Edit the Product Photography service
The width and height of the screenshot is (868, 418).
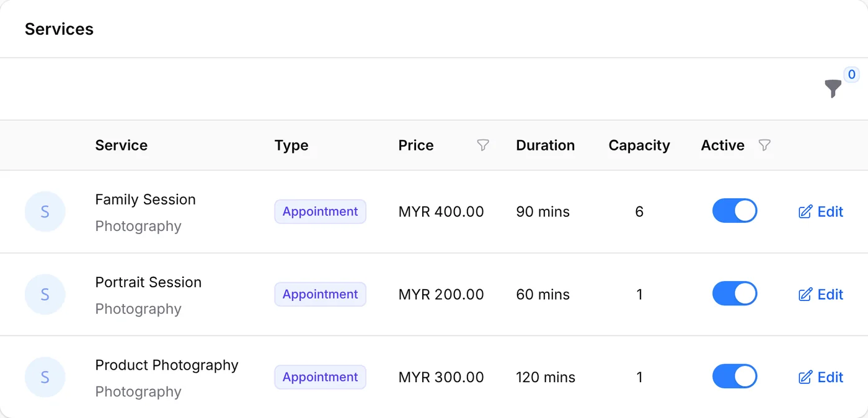click(821, 377)
